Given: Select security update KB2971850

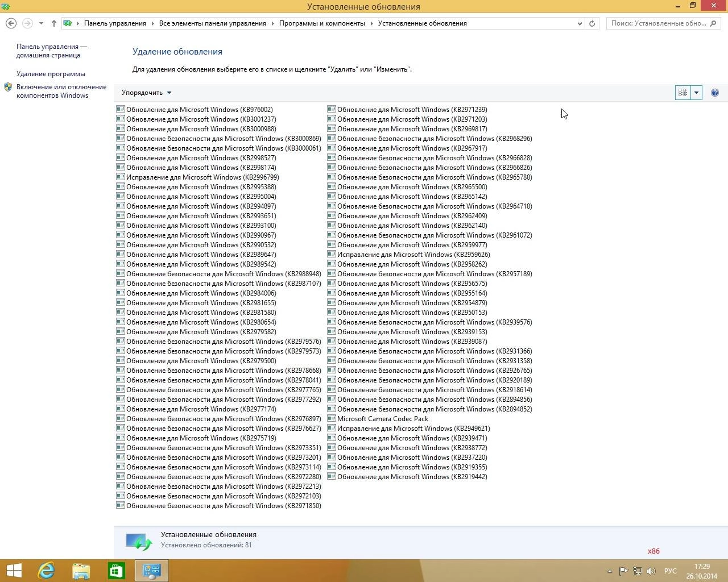Looking at the screenshot, I should 218,506.
